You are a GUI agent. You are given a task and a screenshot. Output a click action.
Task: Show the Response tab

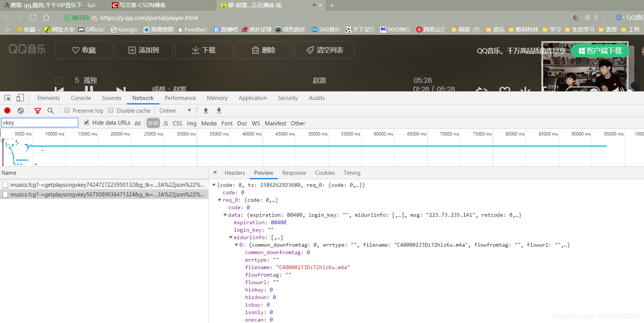click(294, 173)
